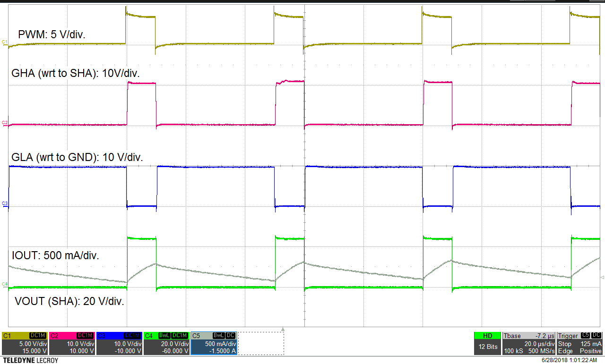Click the DC1M coupling icon on C1

click(x=38, y=335)
